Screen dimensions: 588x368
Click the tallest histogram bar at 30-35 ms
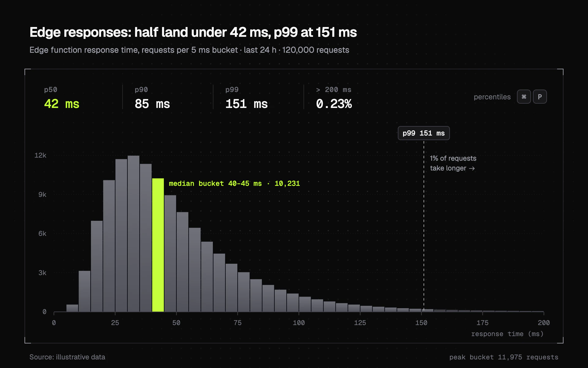tap(134, 234)
